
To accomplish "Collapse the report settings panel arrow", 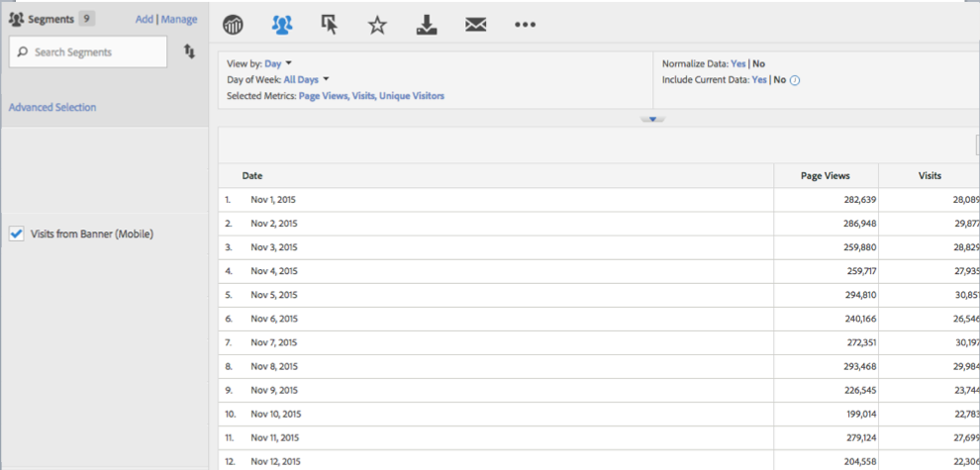I will point(652,119).
